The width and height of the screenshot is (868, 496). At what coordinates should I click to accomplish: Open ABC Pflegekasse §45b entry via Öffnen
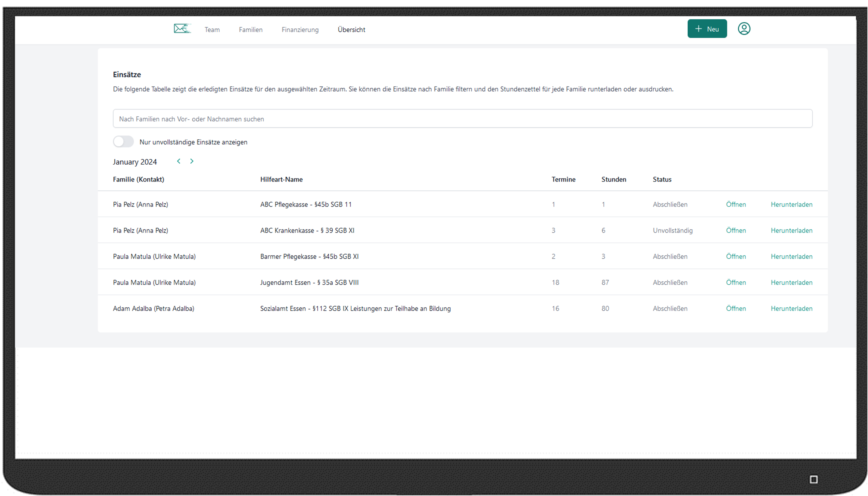click(736, 204)
